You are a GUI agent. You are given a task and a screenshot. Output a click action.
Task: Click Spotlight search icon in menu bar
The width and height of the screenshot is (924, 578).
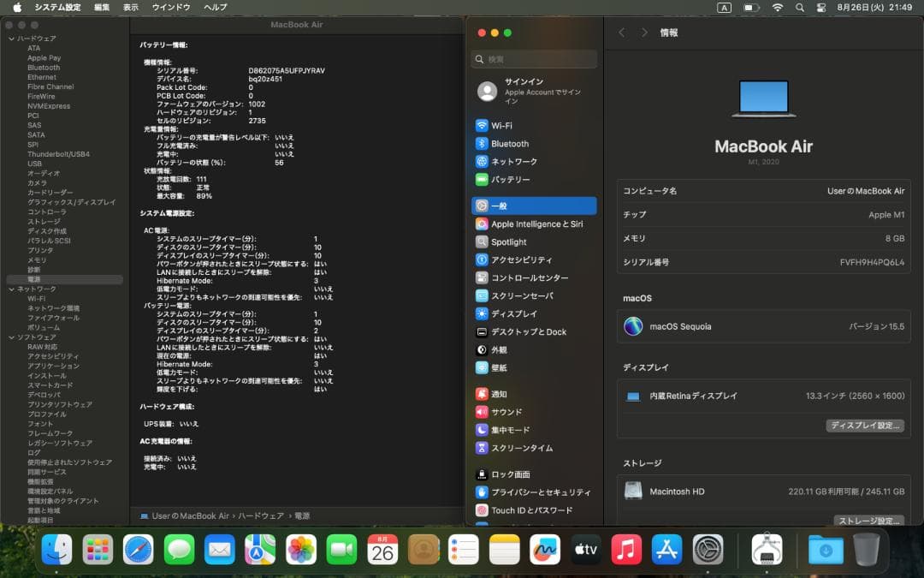799,8
